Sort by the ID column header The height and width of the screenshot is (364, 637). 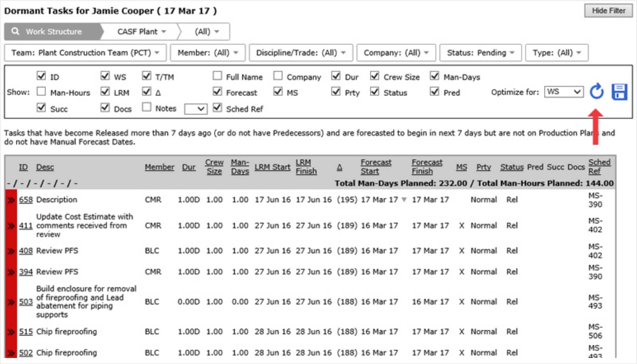[x=23, y=167]
